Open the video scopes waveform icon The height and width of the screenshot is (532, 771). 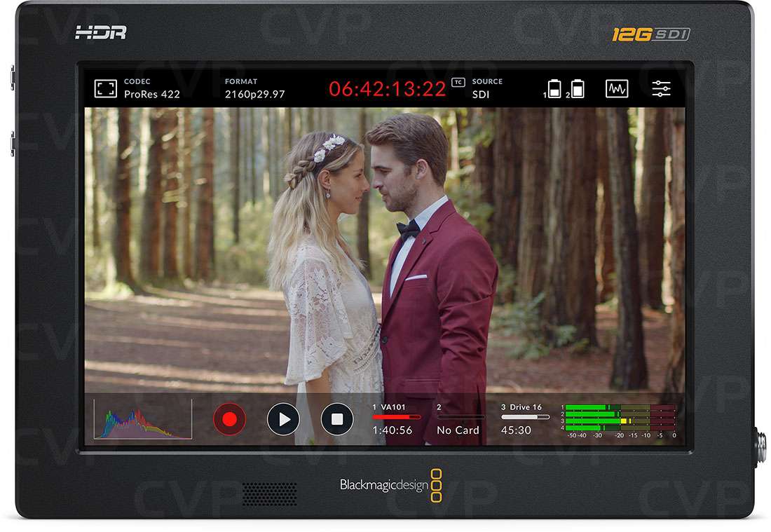[x=616, y=89]
